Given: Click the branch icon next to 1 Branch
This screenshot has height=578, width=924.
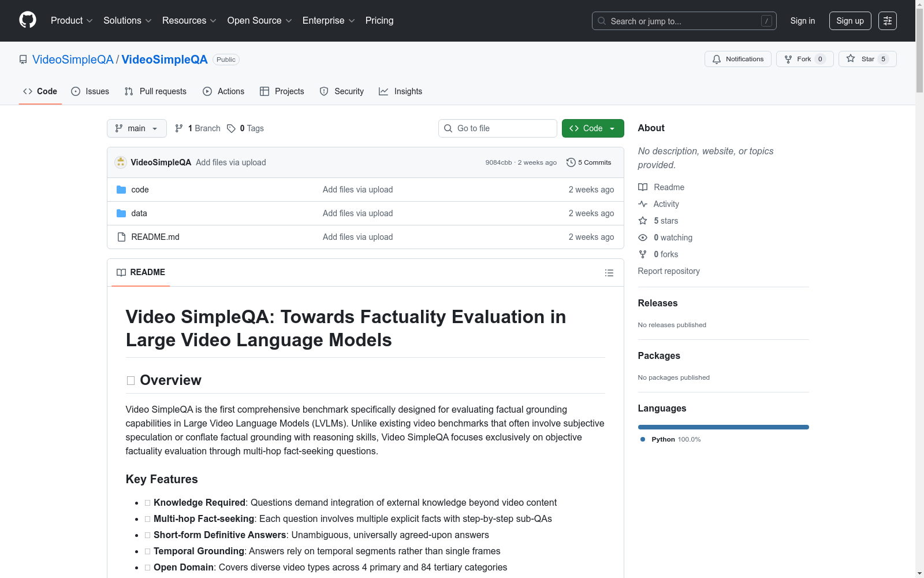Looking at the screenshot, I should (x=179, y=128).
